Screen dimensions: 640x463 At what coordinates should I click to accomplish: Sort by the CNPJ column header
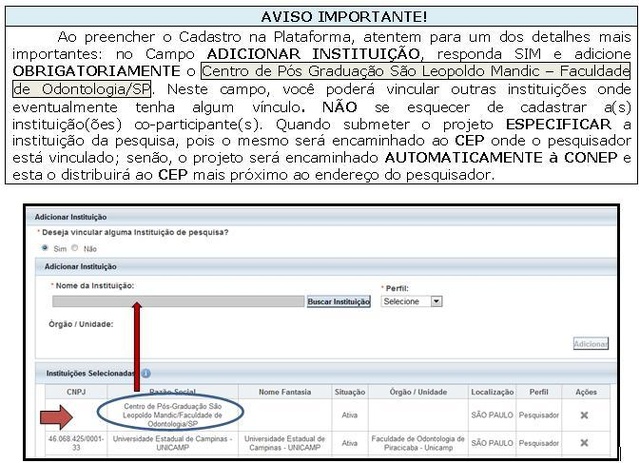click(x=76, y=392)
